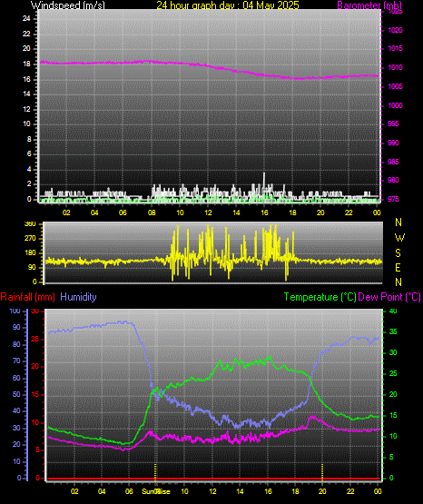Click the 1000 barometer scale value
This screenshot has width=423, height=504.
(x=395, y=105)
